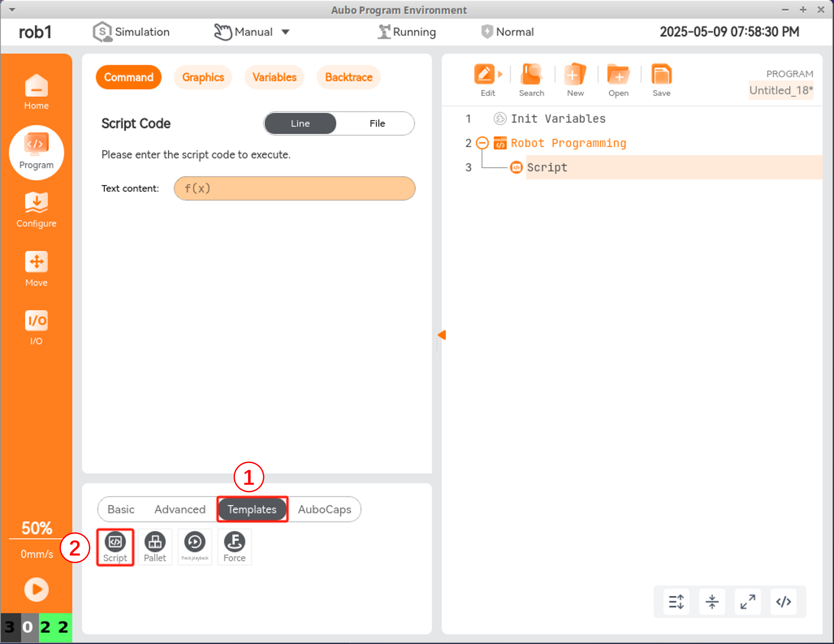Viewport: 834px width, 644px height.
Task: Switch to the Variables tab
Action: click(x=274, y=77)
